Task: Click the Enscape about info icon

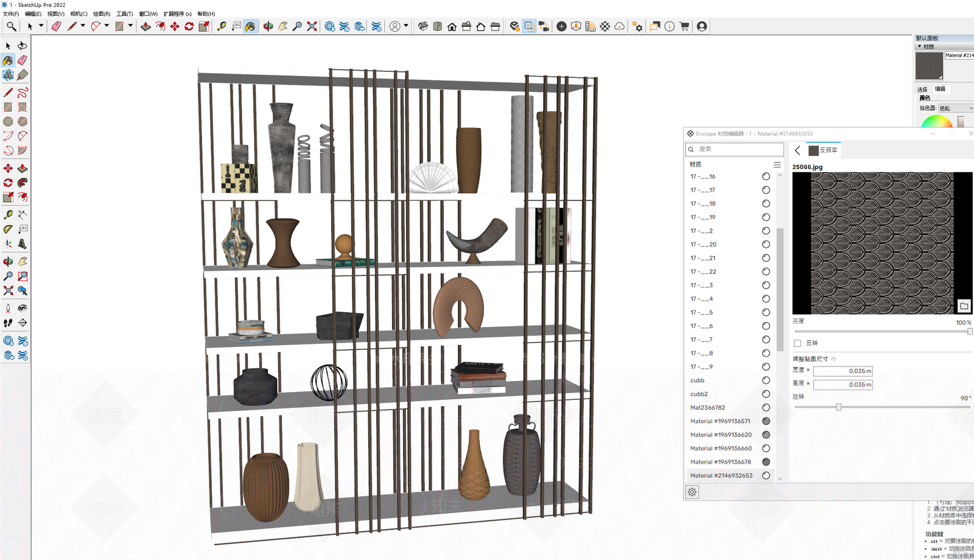Action: tap(670, 26)
